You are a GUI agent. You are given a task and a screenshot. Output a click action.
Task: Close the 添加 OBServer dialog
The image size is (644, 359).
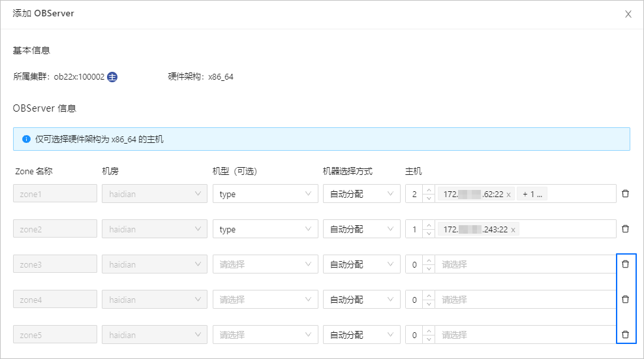[x=628, y=14]
